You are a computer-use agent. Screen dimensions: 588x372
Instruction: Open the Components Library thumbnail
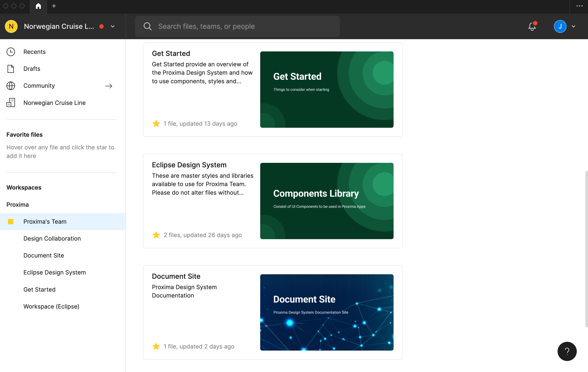click(327, 201)
